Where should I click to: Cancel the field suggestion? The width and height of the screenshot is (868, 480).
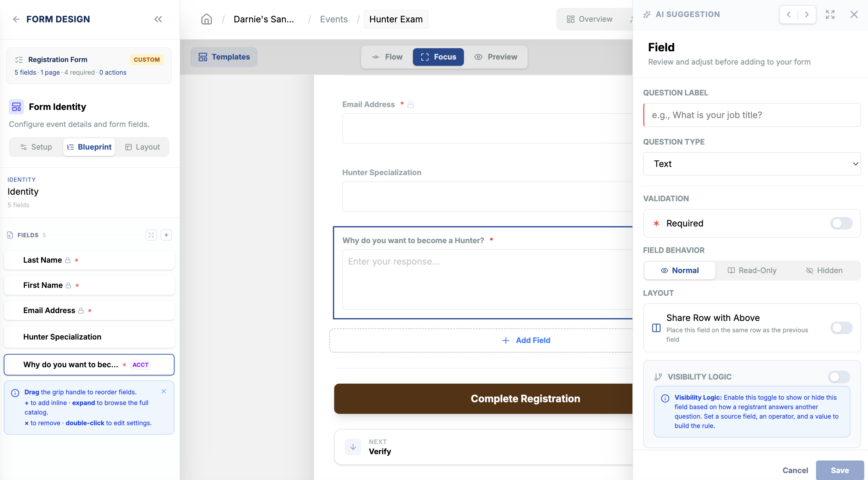click(x=795, y=470)
